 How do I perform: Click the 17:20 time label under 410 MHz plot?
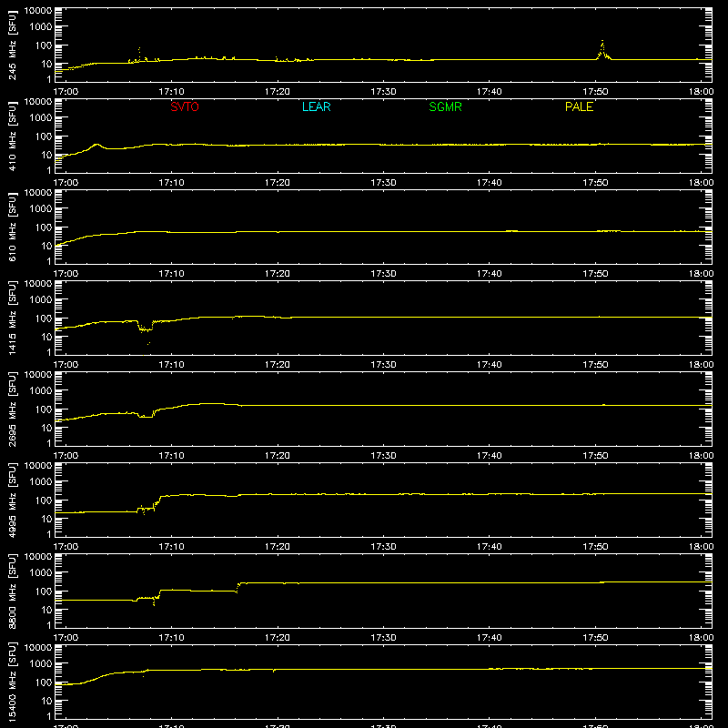(278, 183)
